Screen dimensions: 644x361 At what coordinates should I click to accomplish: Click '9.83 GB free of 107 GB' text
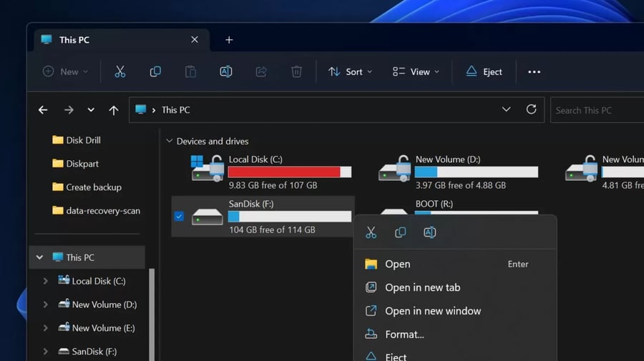[273, 185]
